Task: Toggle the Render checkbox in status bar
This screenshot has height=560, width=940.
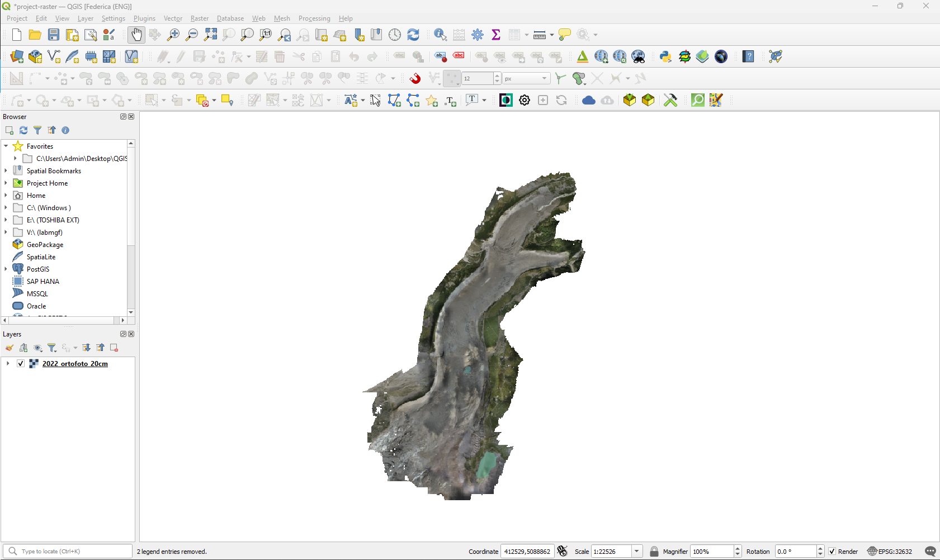Action: [832, 552]
